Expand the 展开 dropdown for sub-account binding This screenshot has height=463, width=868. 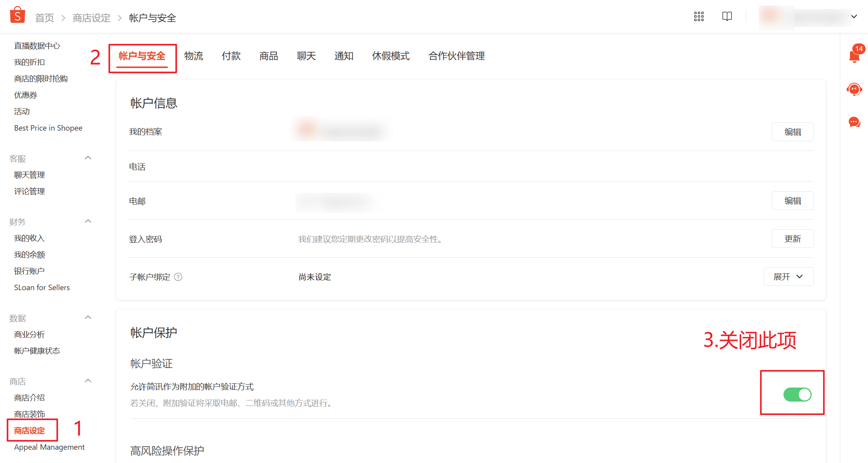[788, 277]
